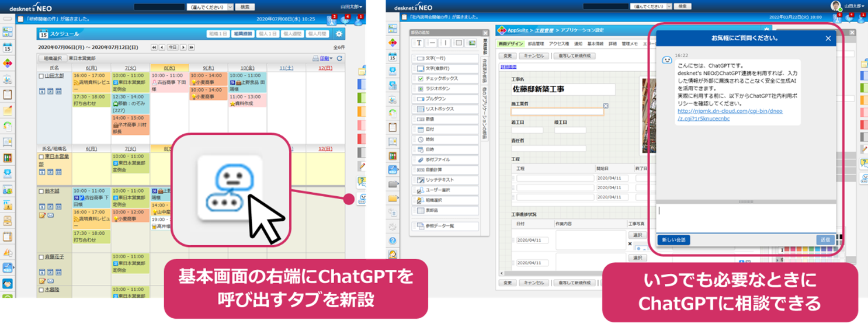
Task: Open 部品管理 tab in AppSuite
Action: pos(536,44)
